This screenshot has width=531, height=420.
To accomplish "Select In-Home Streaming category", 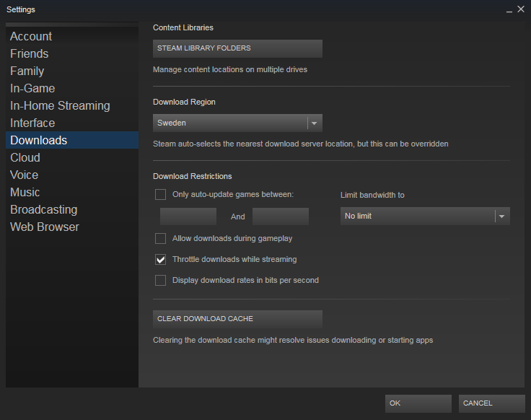I will click(72, 105).
